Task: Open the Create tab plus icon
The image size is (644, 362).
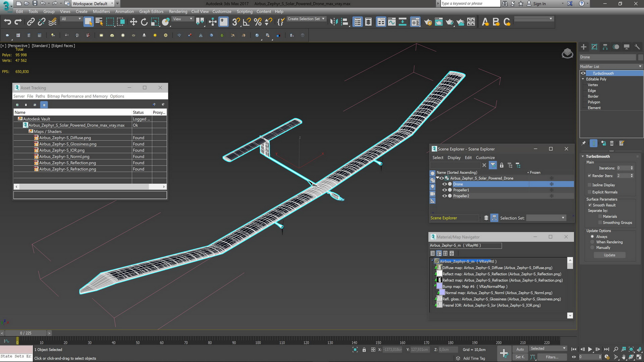Action: [x=584, y=47]
